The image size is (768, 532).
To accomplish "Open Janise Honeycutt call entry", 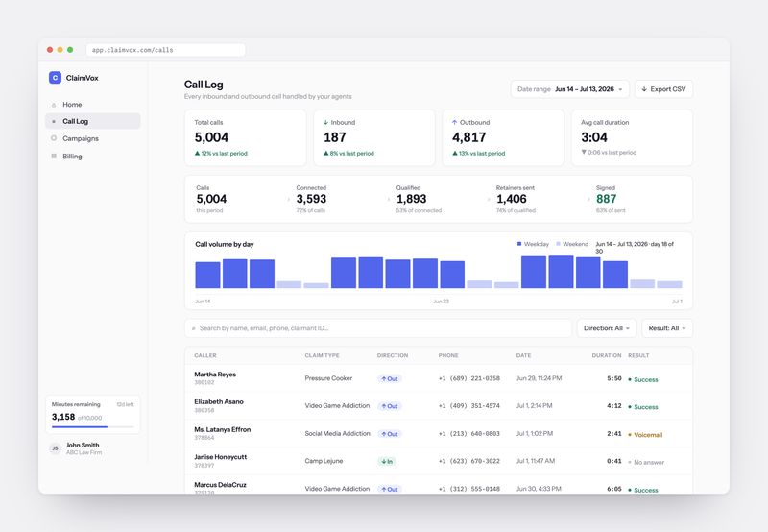I will pyautogui.click(x=439, y=461).
